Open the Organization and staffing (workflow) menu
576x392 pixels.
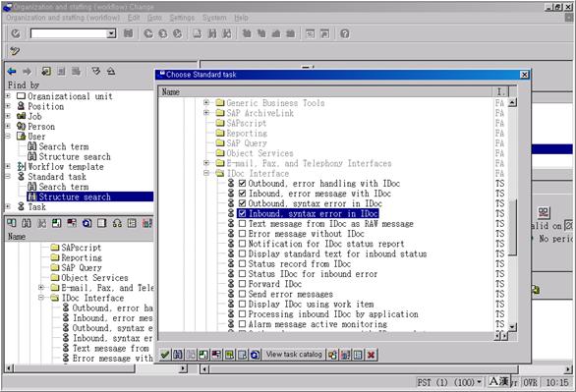tap(63, 18)
